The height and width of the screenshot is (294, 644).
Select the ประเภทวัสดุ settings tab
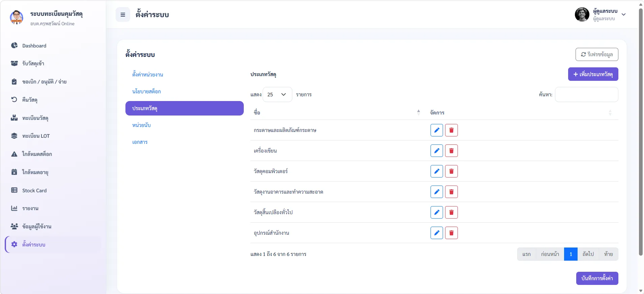(x=184, y=108)
